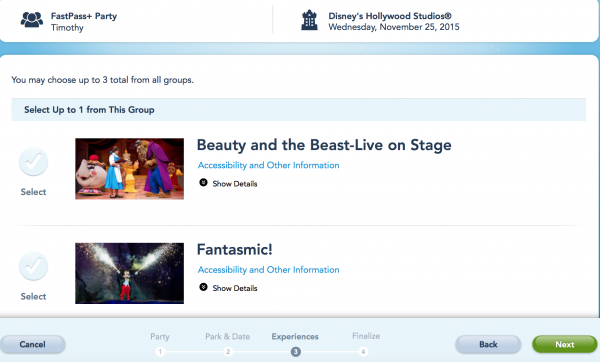Click Show Details icon for Fantasmic!
Image resolution: width=600 pixels, height=362 pixels.
203,287
